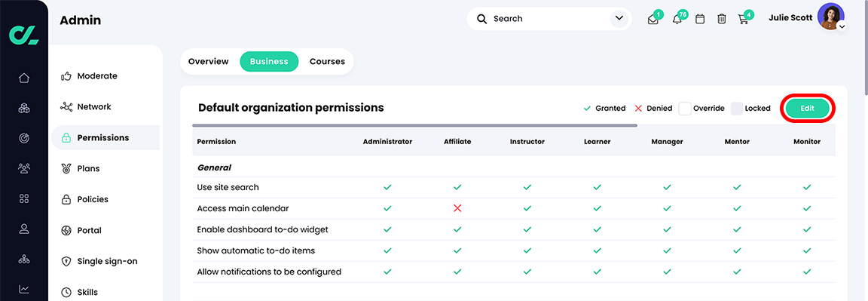
Task: Open the four-squares grid icon in left rail
Action: click(24, 198)
